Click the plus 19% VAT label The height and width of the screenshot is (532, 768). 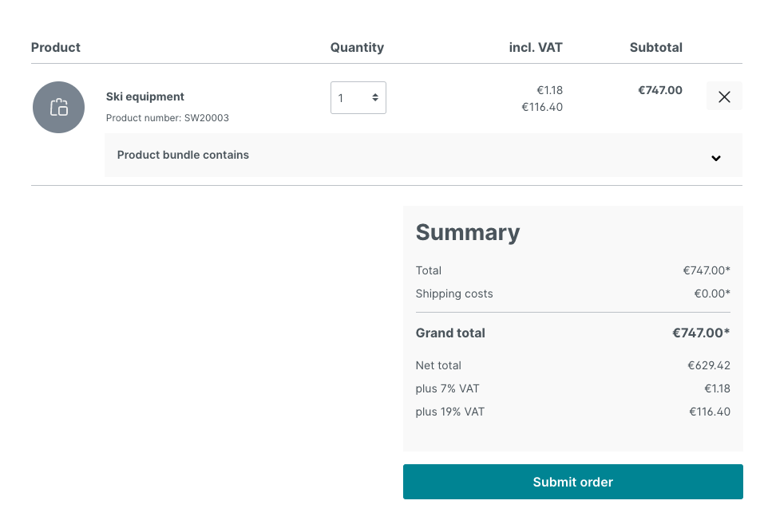click(x=449, y=412)
